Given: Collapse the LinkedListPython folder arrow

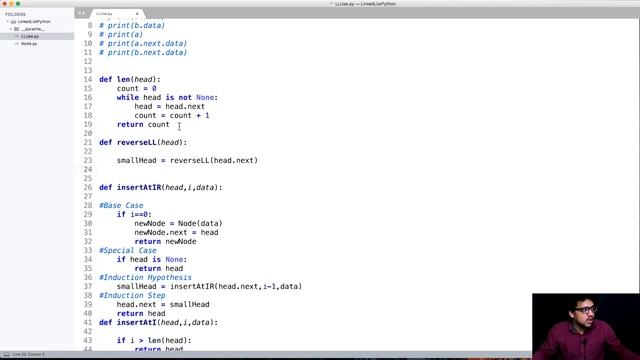Looking at the screenshot, I should pos(7,22).
